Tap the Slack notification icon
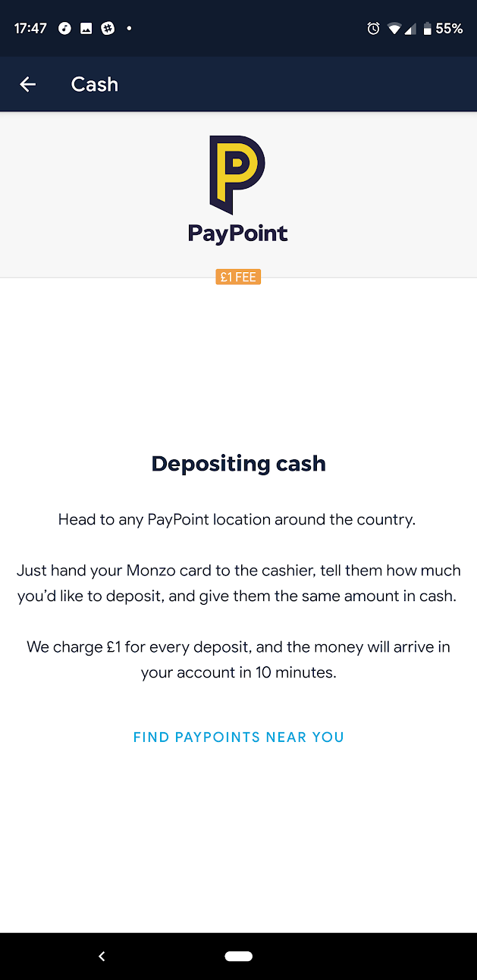 click(x=108, y=29)
